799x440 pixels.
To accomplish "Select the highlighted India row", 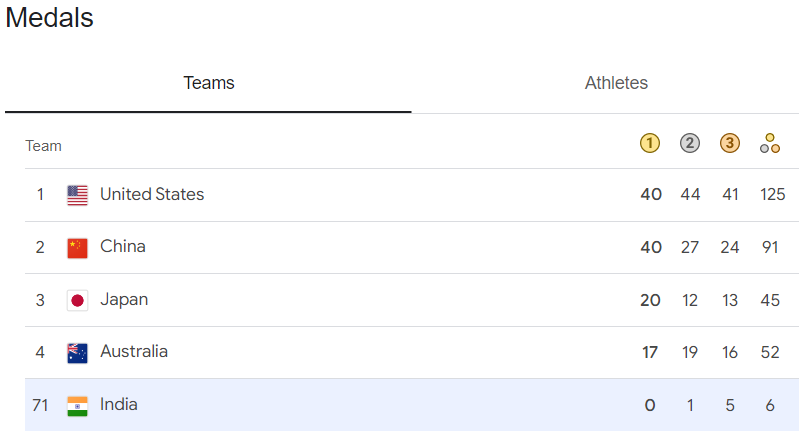I will 412,405.
